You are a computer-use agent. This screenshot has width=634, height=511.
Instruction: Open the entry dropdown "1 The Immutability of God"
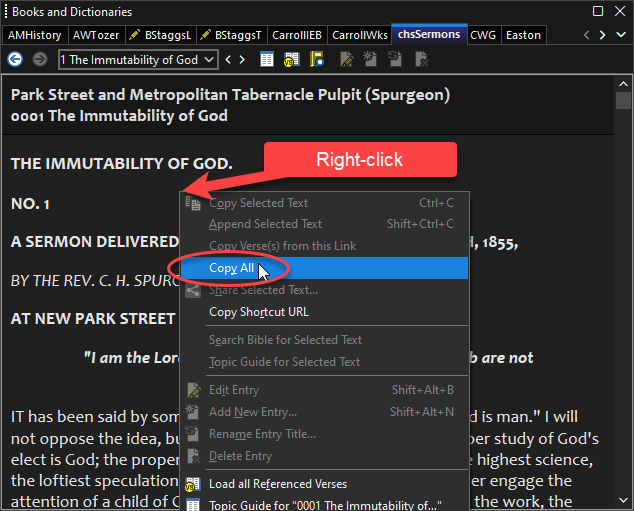(x=138, y=60)
